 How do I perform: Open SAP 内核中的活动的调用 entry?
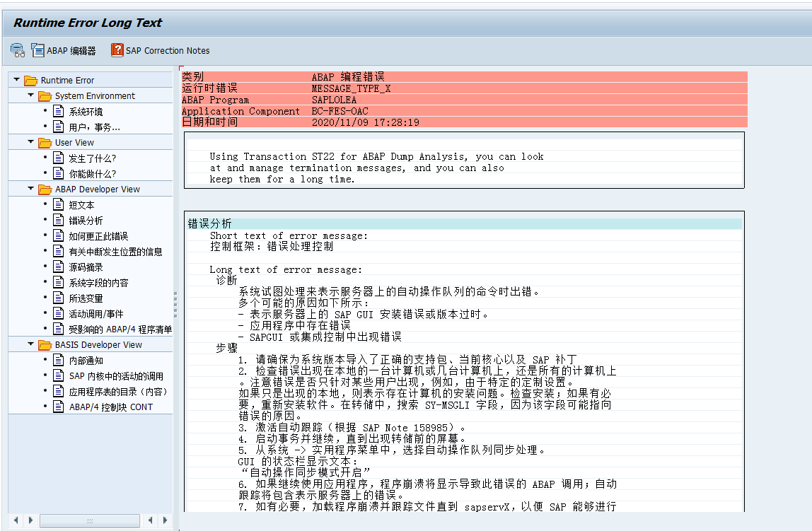coord(116,375)
